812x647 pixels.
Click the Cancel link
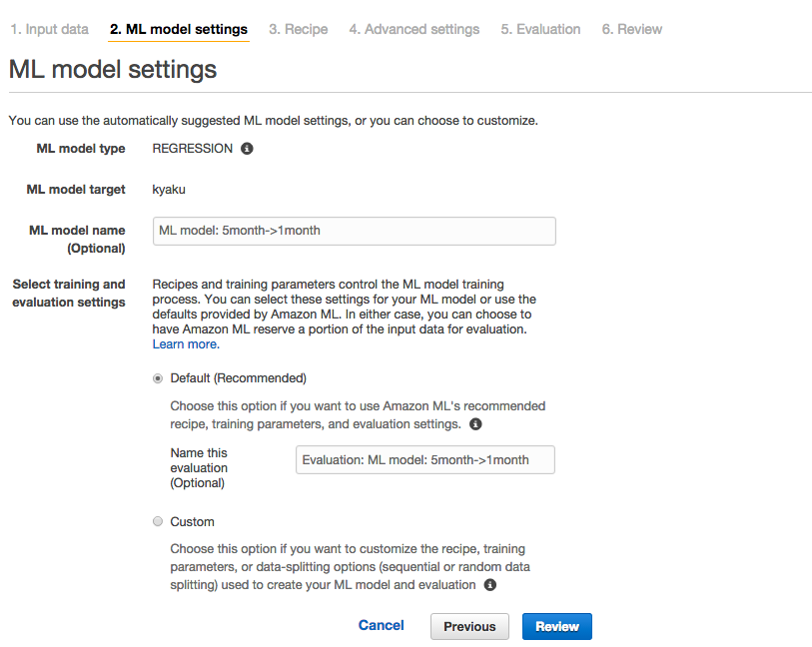382,625
